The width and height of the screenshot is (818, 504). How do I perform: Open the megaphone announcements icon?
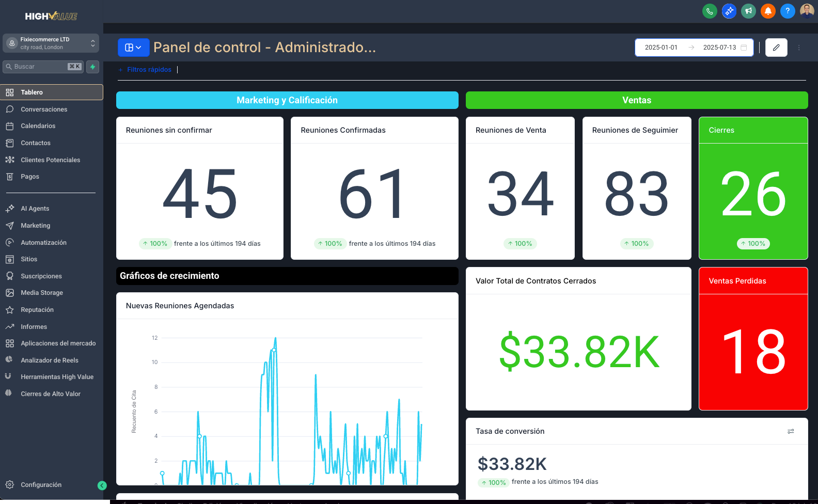(748, 11)
